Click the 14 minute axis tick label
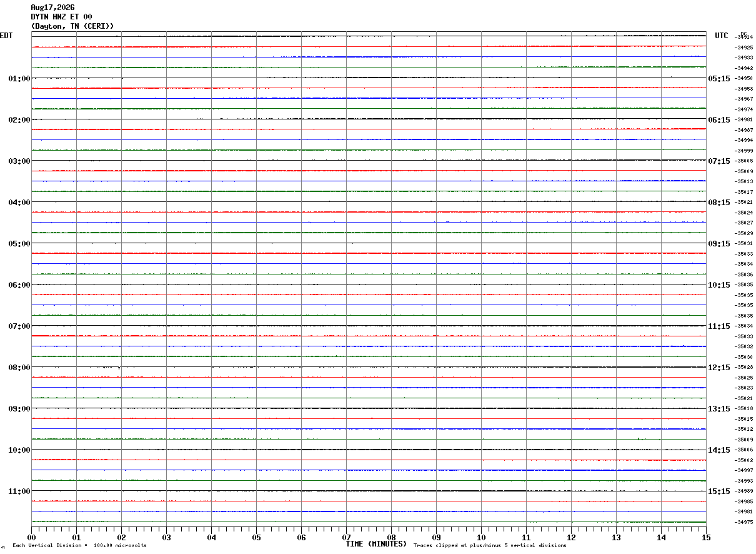This screenshot has width=756, height=554. (x=661, y=537)
